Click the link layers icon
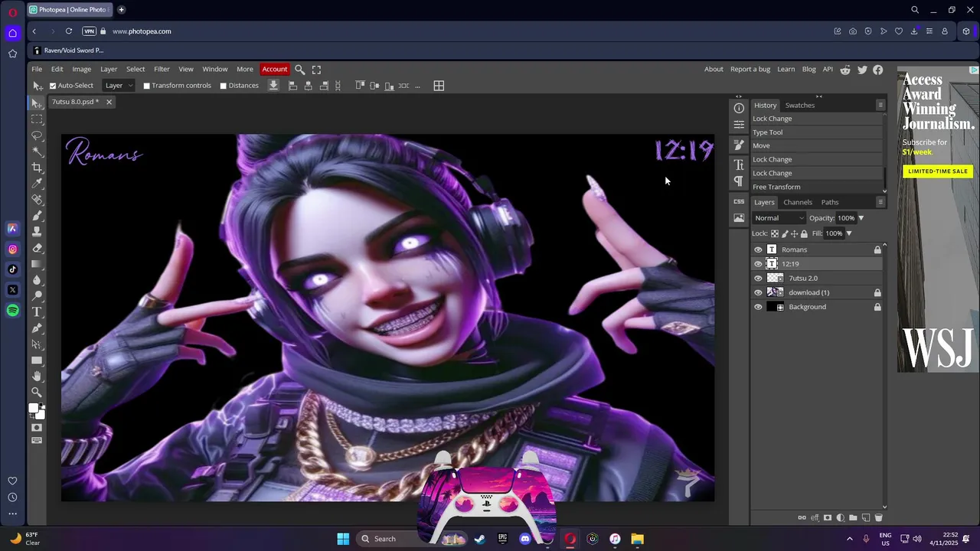This screenshot has height=551, width=980. pos(802,518)
